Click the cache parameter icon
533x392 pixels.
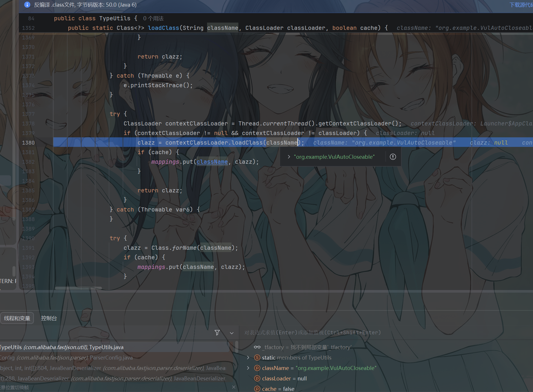tap(257, 389)
